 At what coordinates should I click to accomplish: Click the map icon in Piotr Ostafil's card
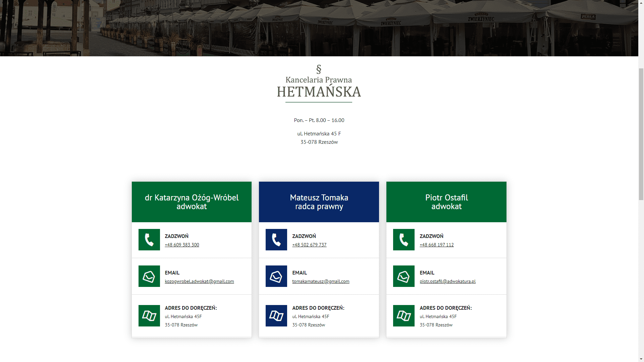[404, 316]
